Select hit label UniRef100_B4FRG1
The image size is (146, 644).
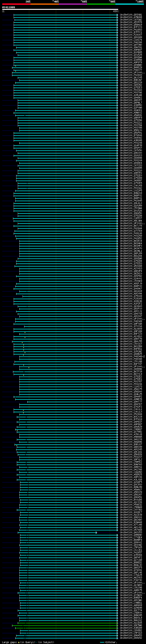131,349
